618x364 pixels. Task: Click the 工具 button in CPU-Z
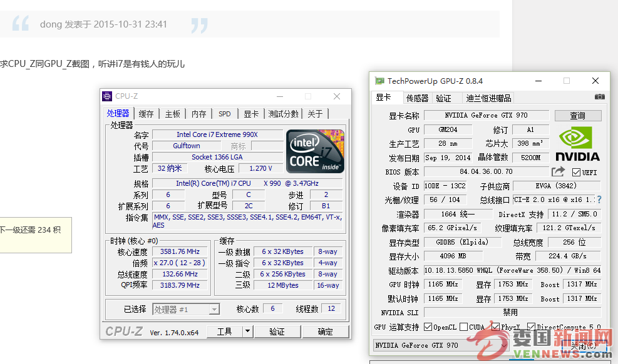225,331
